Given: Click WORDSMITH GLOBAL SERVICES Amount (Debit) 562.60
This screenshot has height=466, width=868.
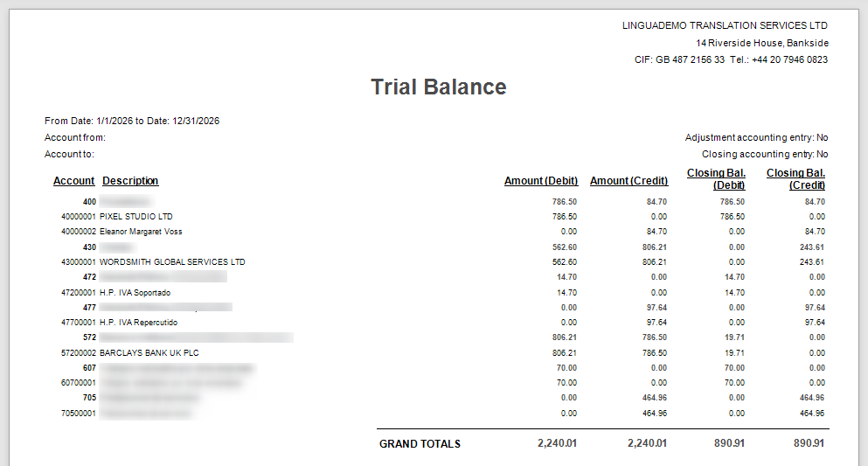Looking at the screenshot, I should point(564,261).
